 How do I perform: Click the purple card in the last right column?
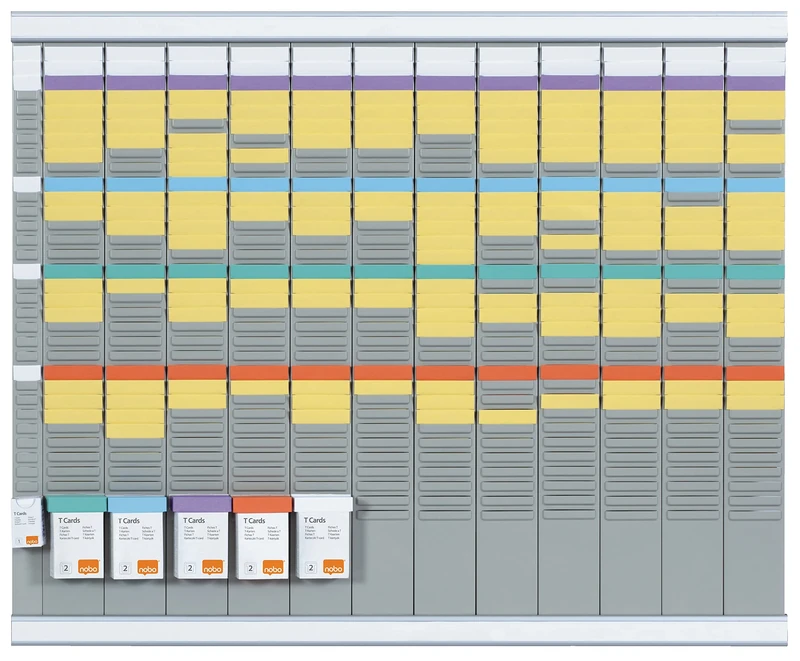pyautogui.click(x=755, y=82)
